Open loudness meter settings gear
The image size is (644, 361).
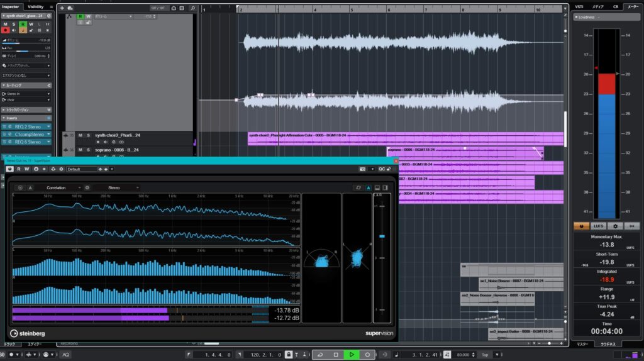coord(615,226)
